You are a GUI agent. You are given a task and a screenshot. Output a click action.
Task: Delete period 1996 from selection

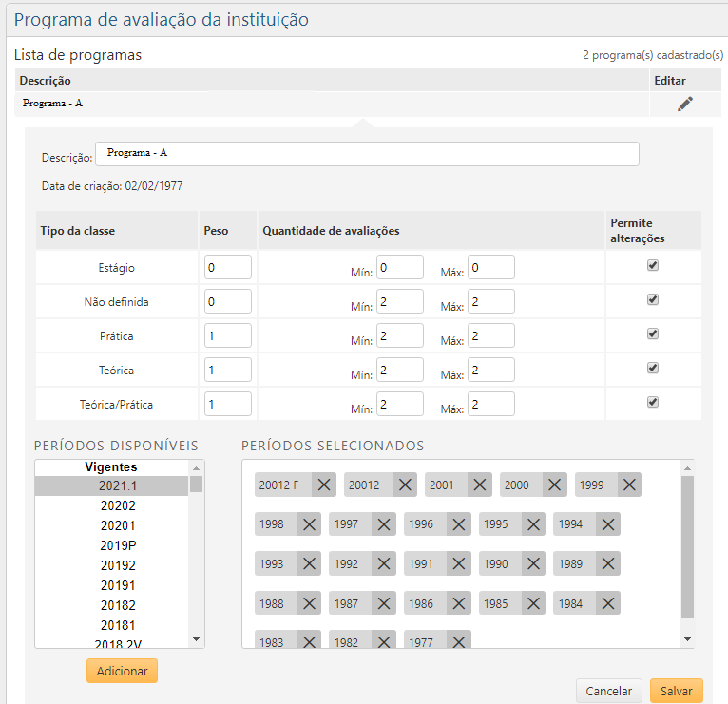[459, 524]
